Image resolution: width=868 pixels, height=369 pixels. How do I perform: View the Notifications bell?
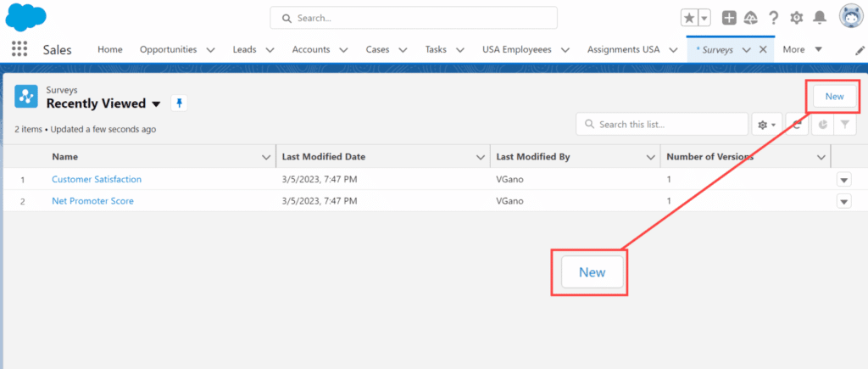click(x=819, y=18)
